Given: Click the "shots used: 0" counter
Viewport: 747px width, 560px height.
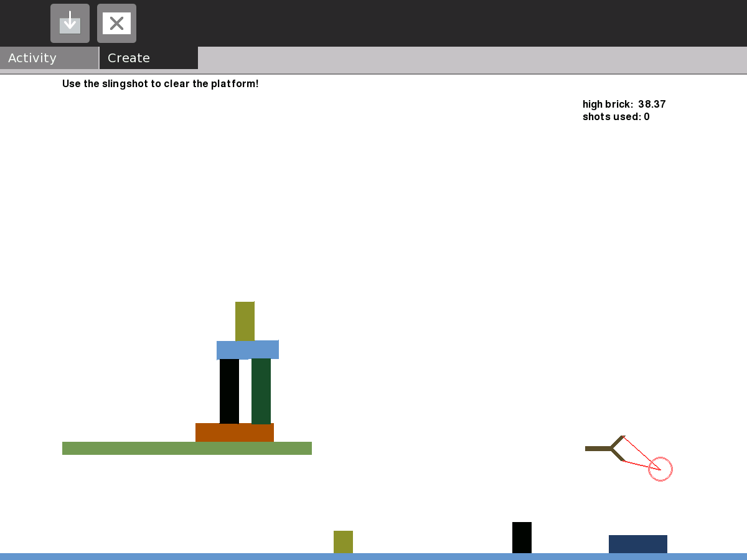Looking at the screenshot, I should click(616, 117).
